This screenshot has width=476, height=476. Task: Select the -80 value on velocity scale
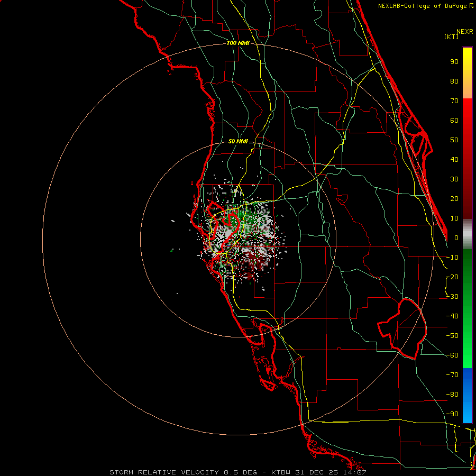pyautogui.click(x=452, y=395)
